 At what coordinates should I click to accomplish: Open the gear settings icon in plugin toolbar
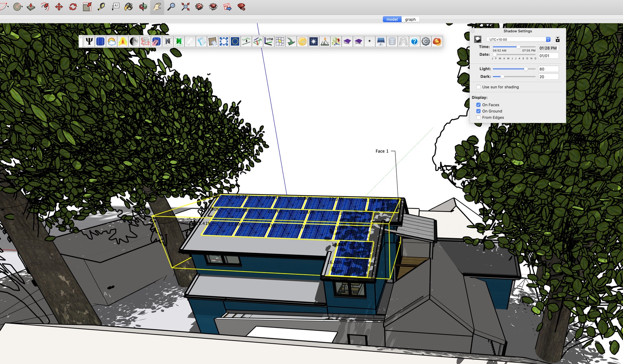pyautogui.click(x=426, y=41)
